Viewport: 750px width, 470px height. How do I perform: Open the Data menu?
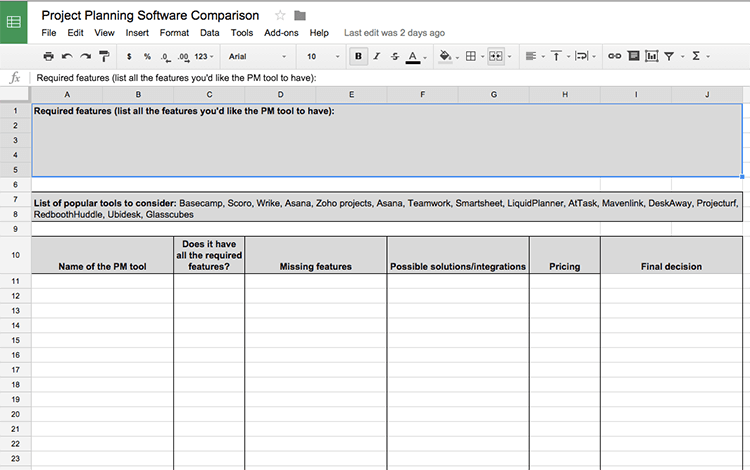(210, 33)
